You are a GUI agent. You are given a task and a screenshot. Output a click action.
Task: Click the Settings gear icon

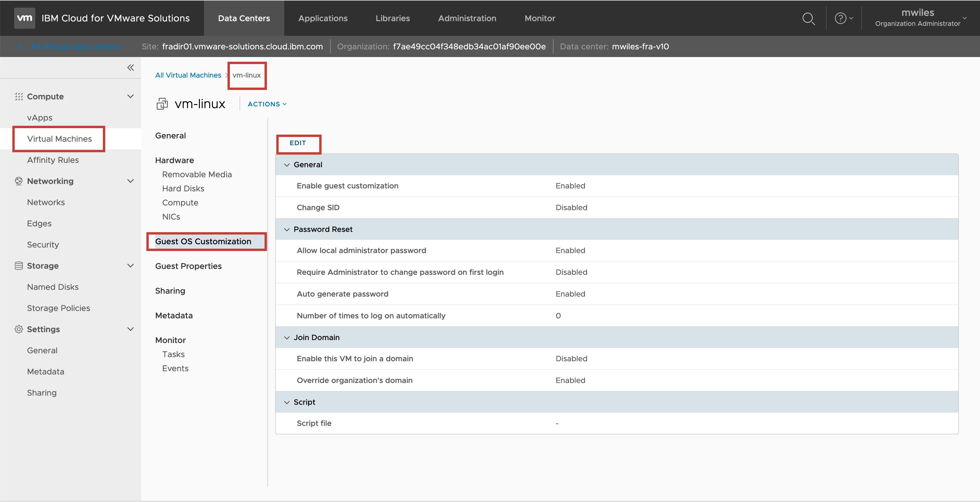point(19,329)
